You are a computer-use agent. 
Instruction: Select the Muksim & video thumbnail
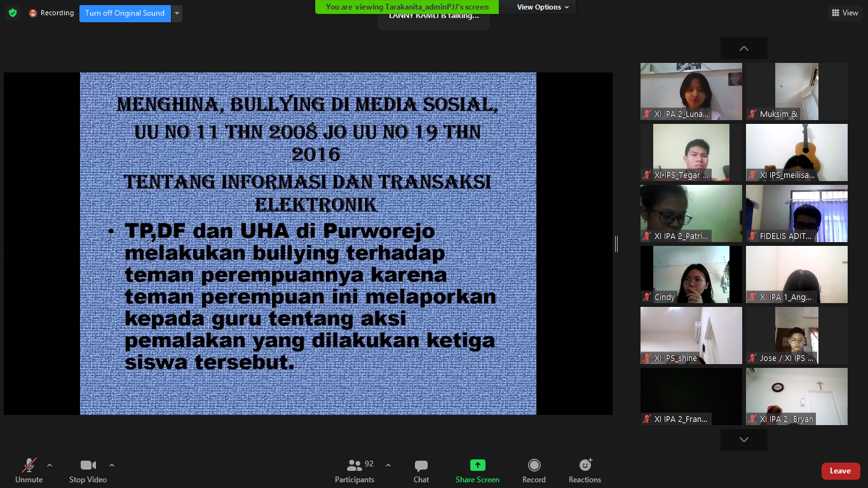click(796, 91)
